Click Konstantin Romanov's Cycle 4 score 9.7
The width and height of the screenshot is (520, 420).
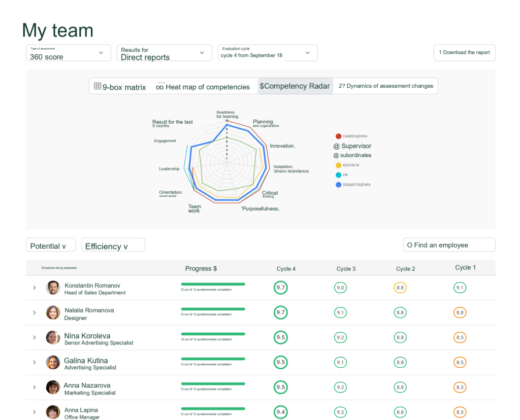pyautogui.click(x=280, y=288)
